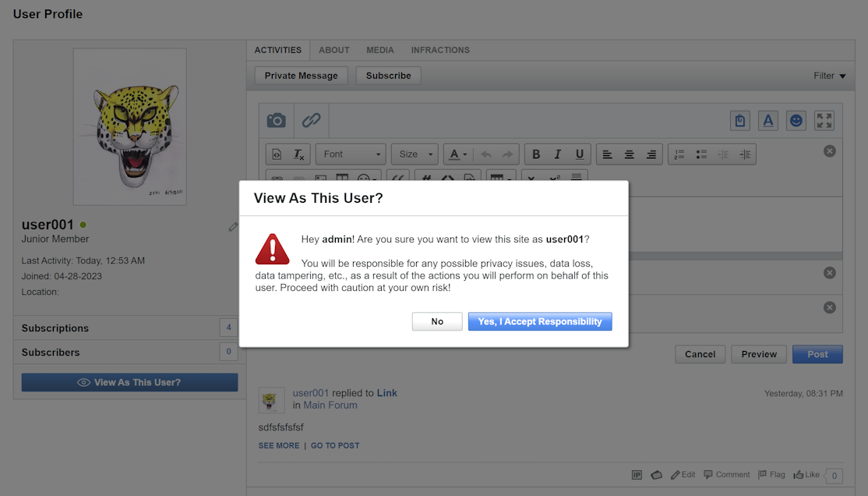Switch to the ACTIVITIES tab

[278, 50]
